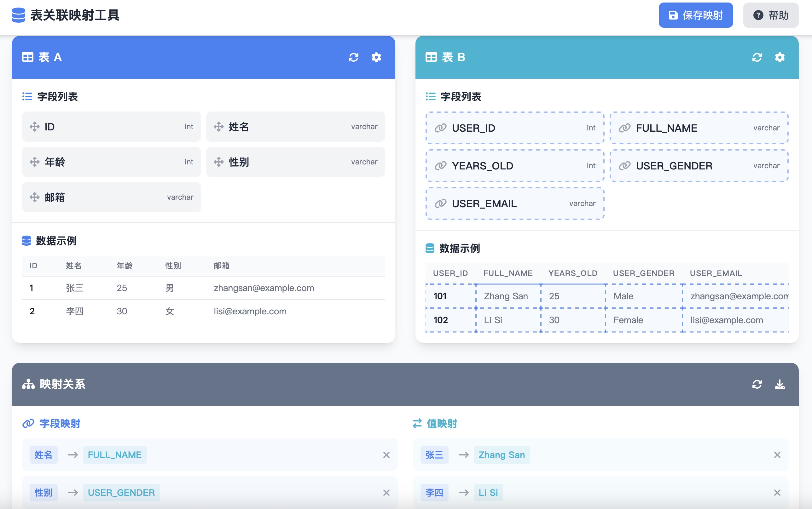Select the Male cell in Table B data
The width and height of the screenshot is (812, 509).
[x=623, y=296]
